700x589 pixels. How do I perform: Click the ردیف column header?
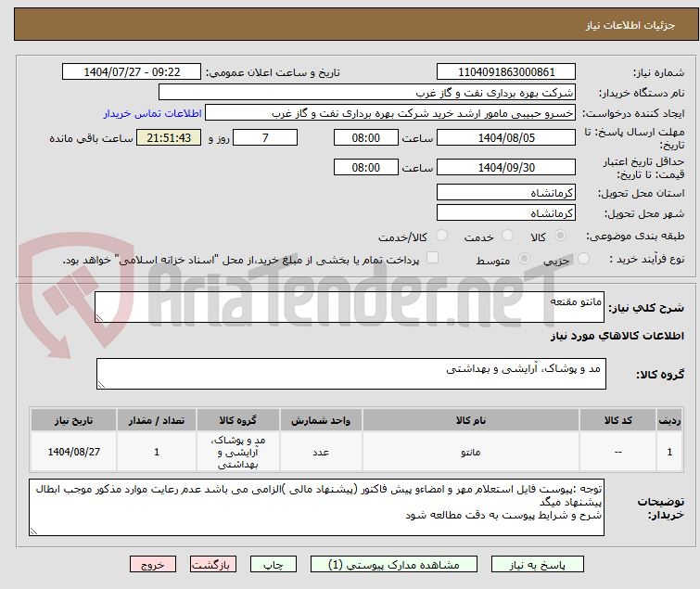(669, 420)
